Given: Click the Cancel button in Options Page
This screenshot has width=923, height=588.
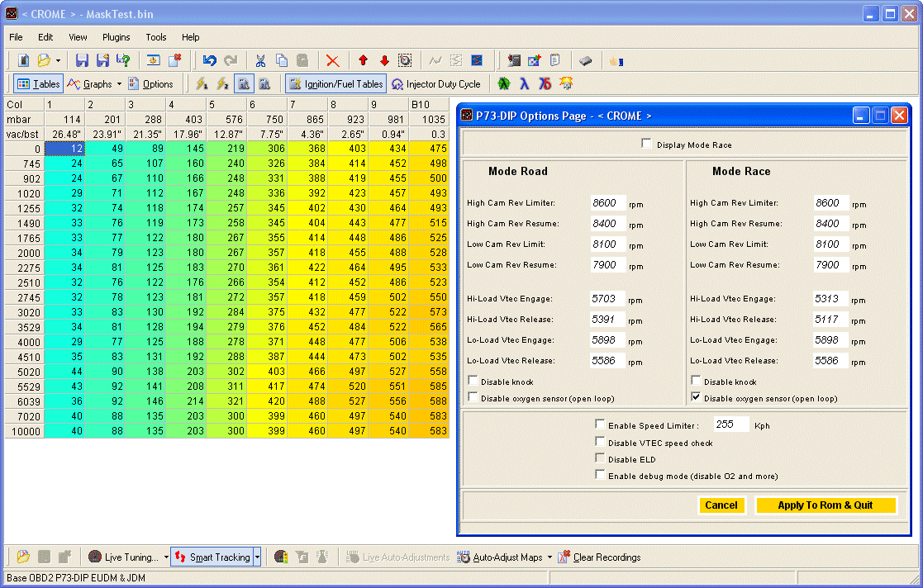Looking at the screenshot, I should point(721,505).
